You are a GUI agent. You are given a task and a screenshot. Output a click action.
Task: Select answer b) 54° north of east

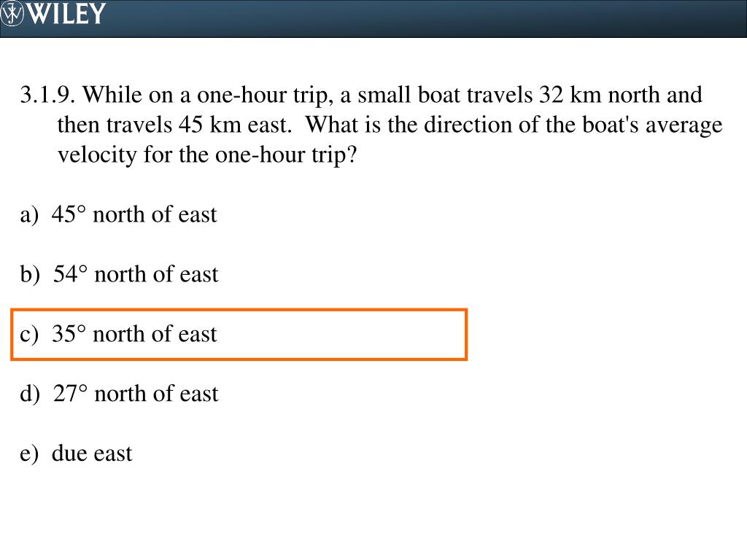(119, 274)
